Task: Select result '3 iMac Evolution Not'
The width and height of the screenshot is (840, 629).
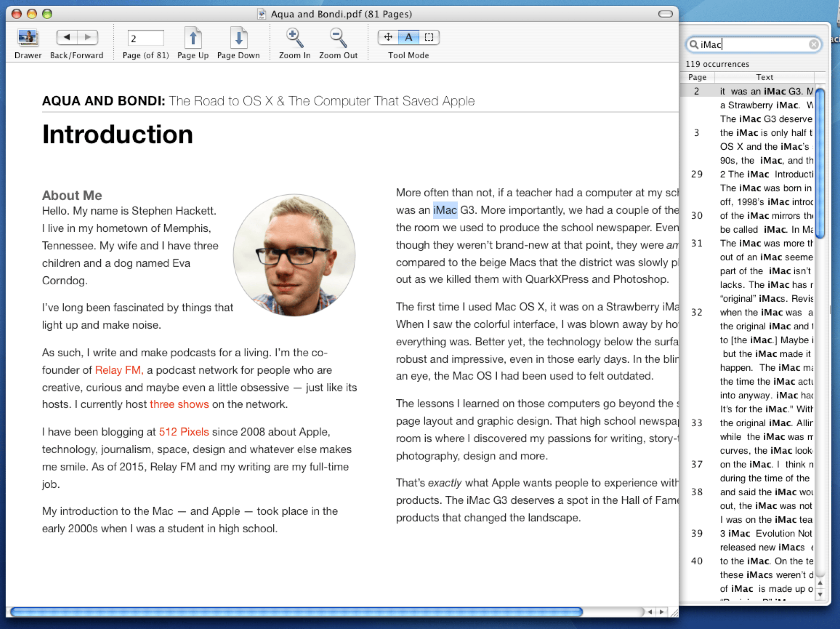Action: pyautogui.click(x=747, y=533)
